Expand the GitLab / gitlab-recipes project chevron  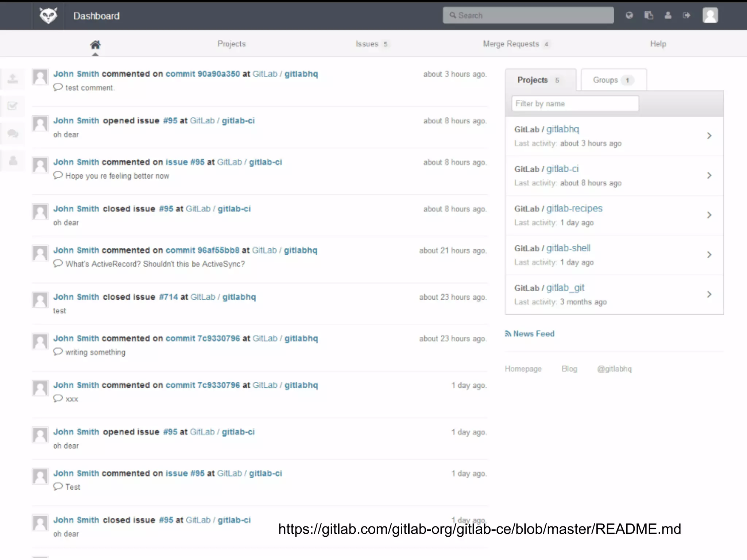(x=709, y=215)
